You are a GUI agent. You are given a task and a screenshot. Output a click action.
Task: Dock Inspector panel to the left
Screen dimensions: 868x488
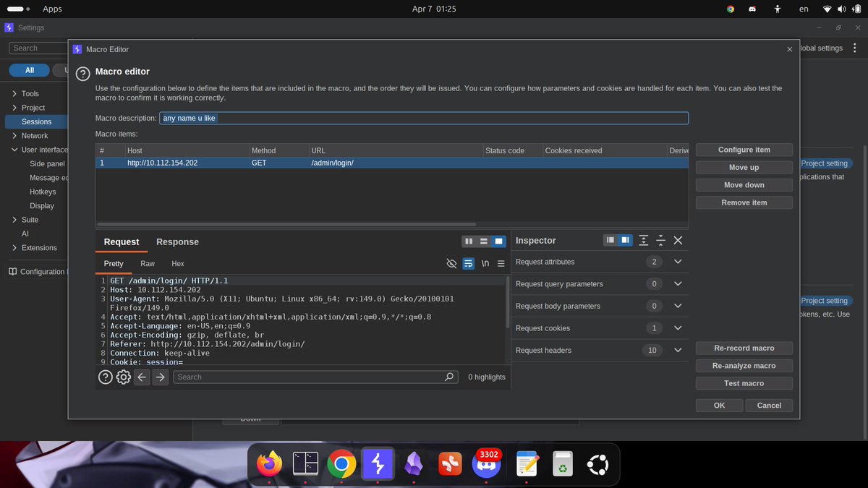(610, 240)
